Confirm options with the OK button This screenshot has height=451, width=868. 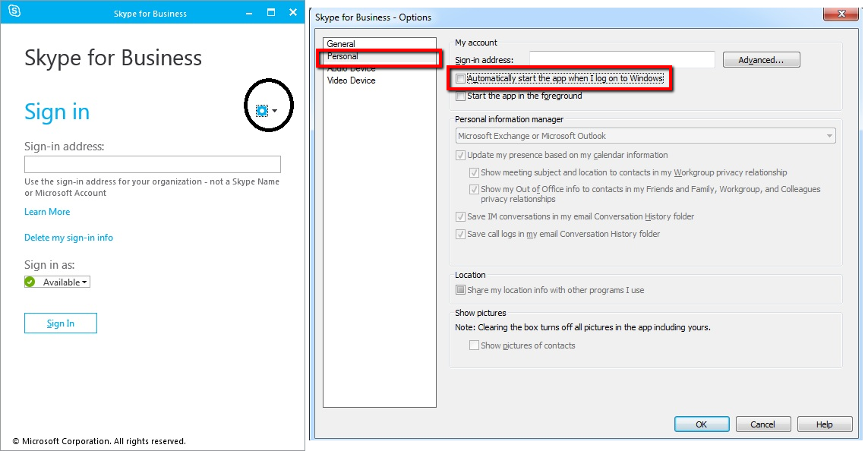click(702, 424)
